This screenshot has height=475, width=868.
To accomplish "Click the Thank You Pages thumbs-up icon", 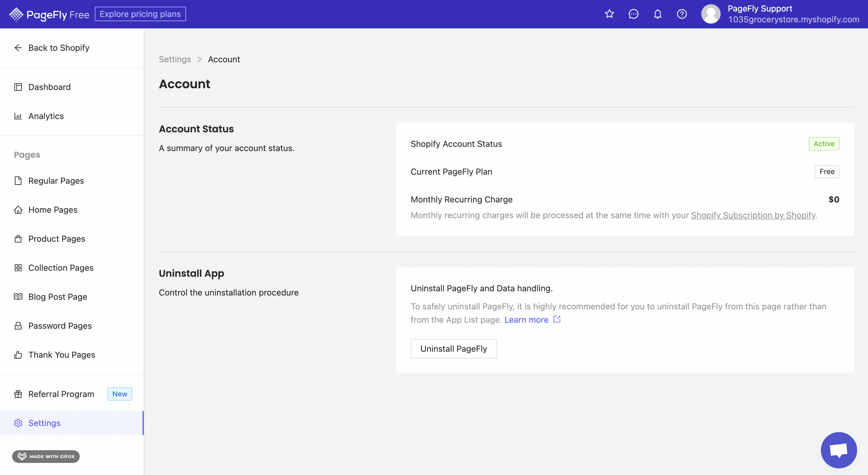I will [18, 355].
